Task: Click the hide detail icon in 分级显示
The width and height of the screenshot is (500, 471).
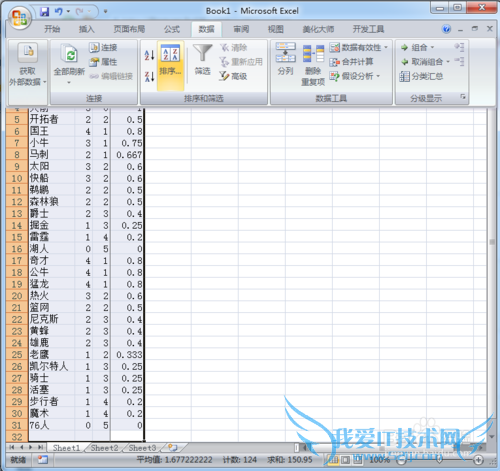Action: coord(459,61)
